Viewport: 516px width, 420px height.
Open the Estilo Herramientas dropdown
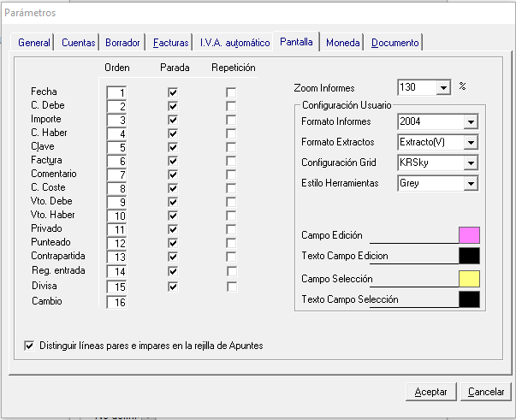coord(470,183)
